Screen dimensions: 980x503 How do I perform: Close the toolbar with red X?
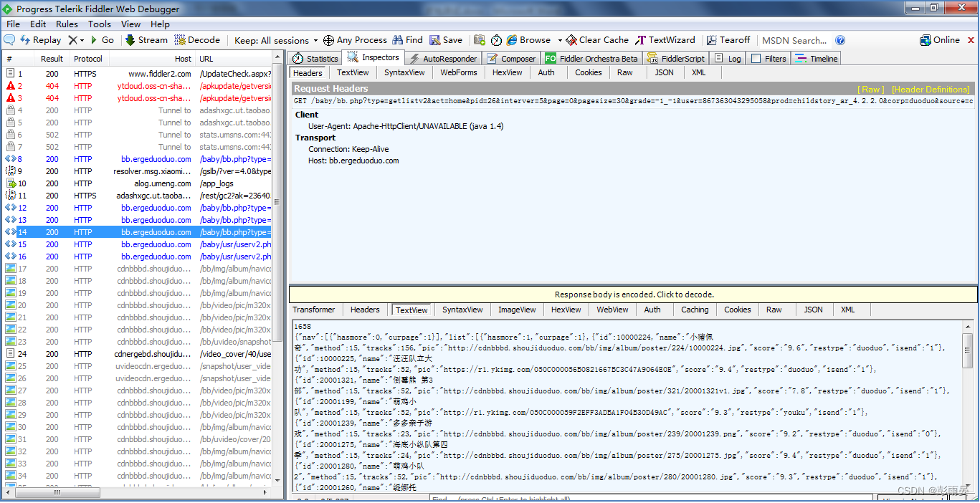click(x=972, y=40)
